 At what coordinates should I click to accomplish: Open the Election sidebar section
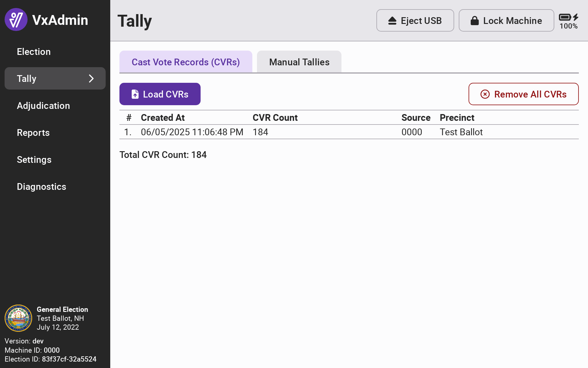coord(34,52)
